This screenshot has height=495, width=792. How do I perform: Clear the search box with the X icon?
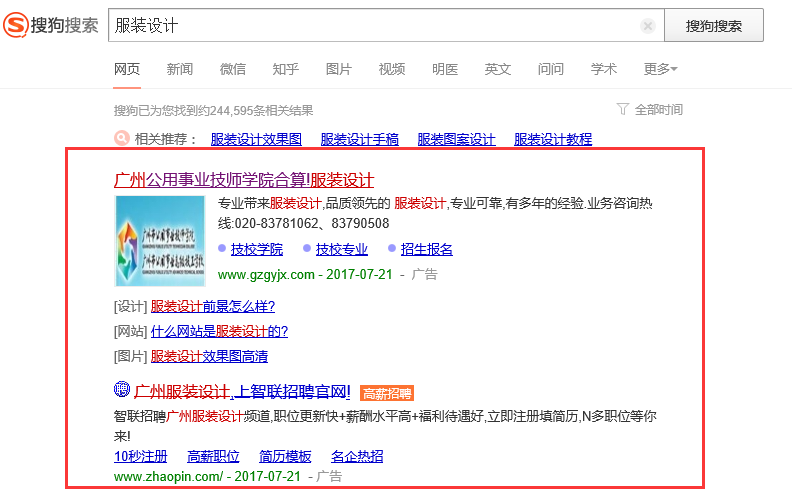[648, 25]
